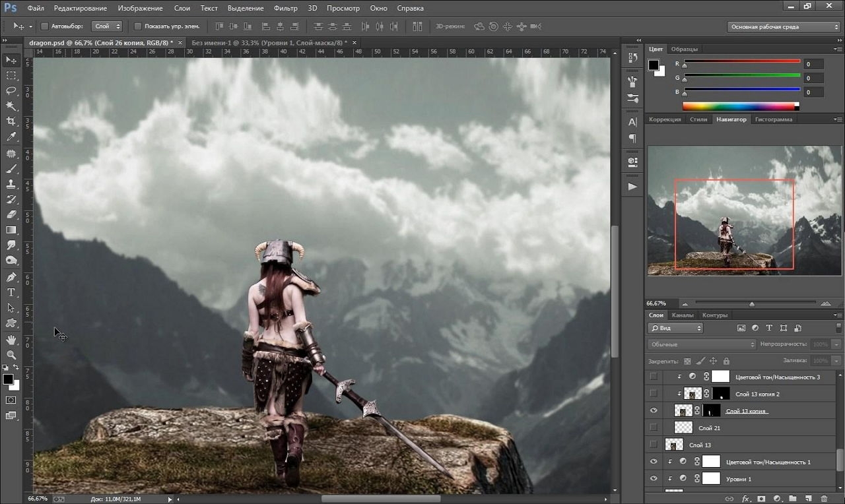Open the Основная рабочая среда workspace dropdown
This screenshot has width=845, height=504.
coord(784,27)
